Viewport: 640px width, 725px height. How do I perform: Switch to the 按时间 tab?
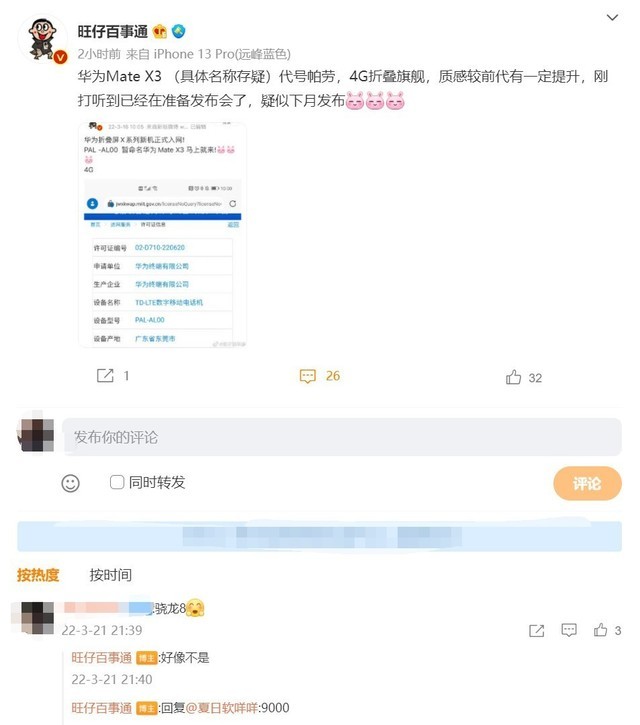click(111, 575)
